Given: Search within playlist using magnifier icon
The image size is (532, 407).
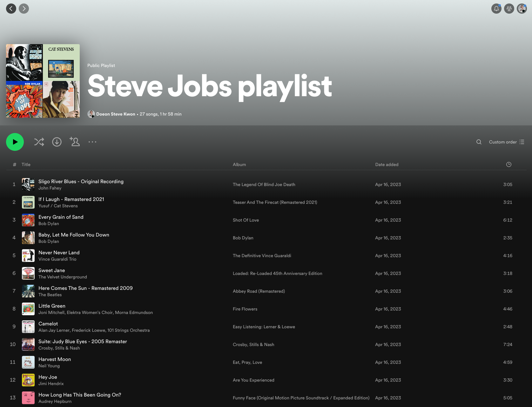Looking at the screenshot, I should click(x=479, y=142).
